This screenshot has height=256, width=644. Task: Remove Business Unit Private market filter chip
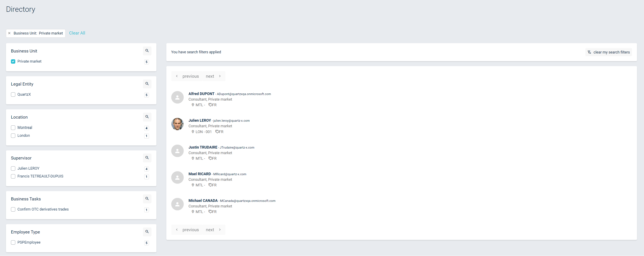pos(10,33)
